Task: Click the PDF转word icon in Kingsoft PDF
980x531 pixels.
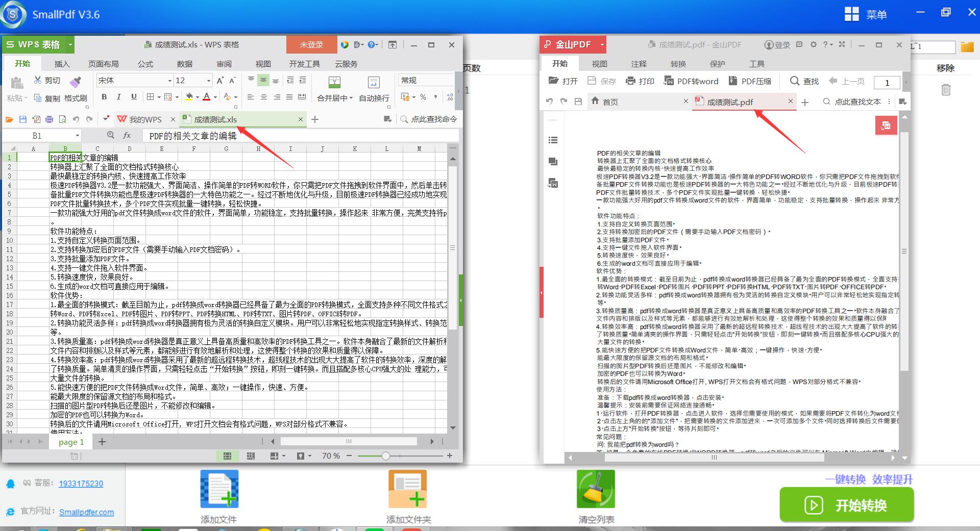Action: (668, 81)
